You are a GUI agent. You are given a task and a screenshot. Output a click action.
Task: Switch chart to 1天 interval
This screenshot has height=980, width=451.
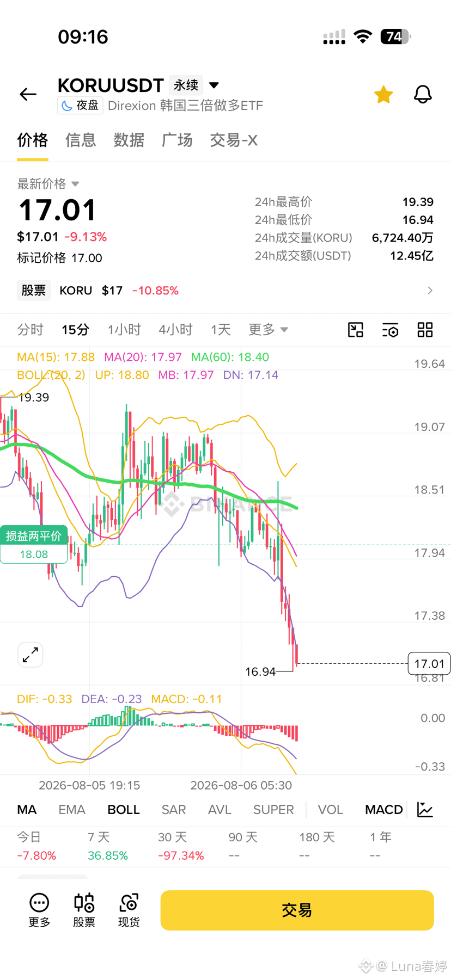(221, 330)
